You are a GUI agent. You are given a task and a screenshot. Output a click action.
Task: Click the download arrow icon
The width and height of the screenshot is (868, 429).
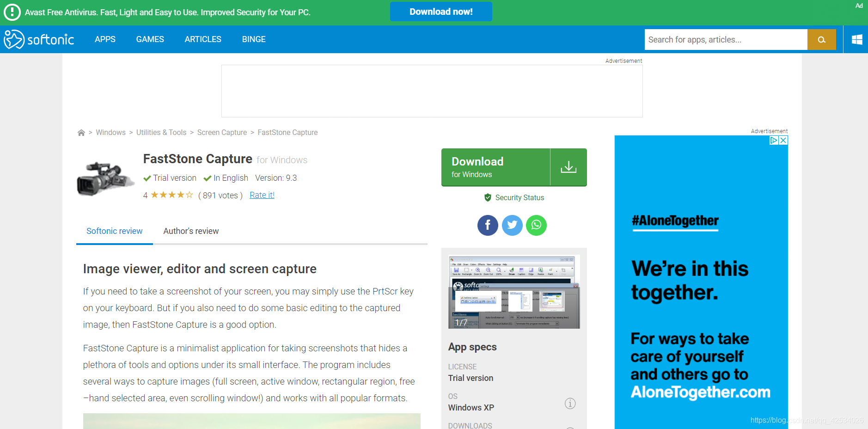(568, 167)
